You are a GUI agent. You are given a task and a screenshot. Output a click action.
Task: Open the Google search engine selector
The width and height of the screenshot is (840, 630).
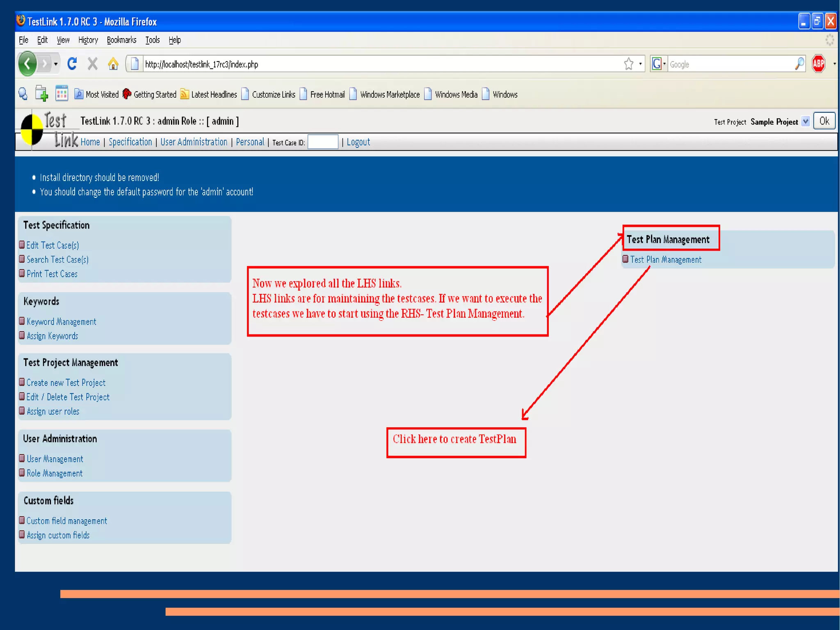(659, 64)
